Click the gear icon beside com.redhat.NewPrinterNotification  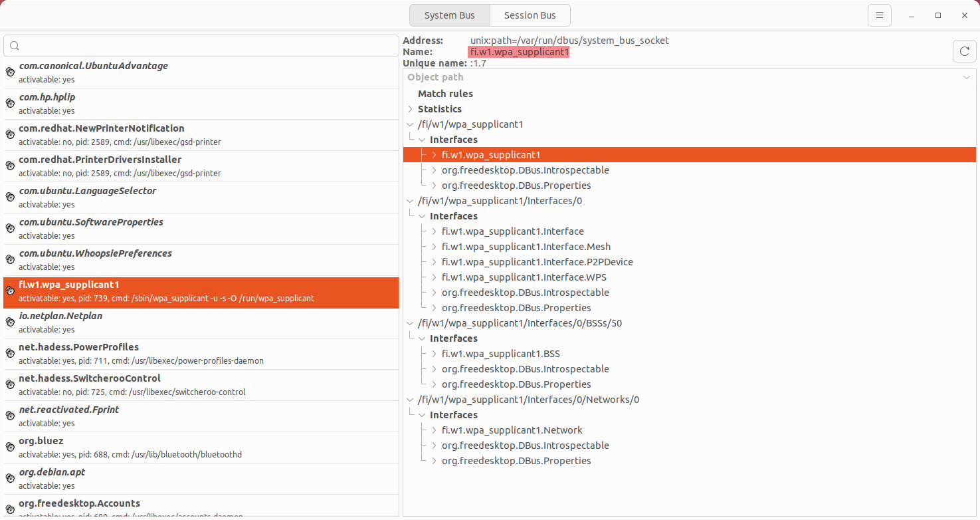coord(11,134)
